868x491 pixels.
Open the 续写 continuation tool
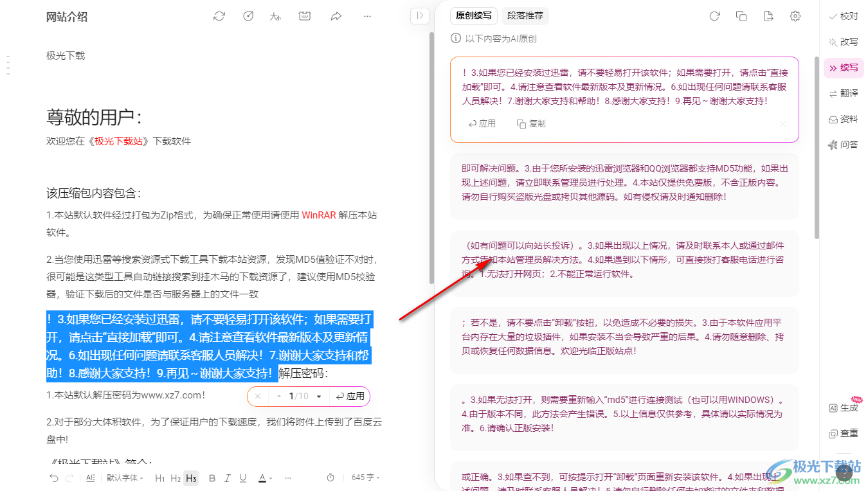[x=844, y=67]
